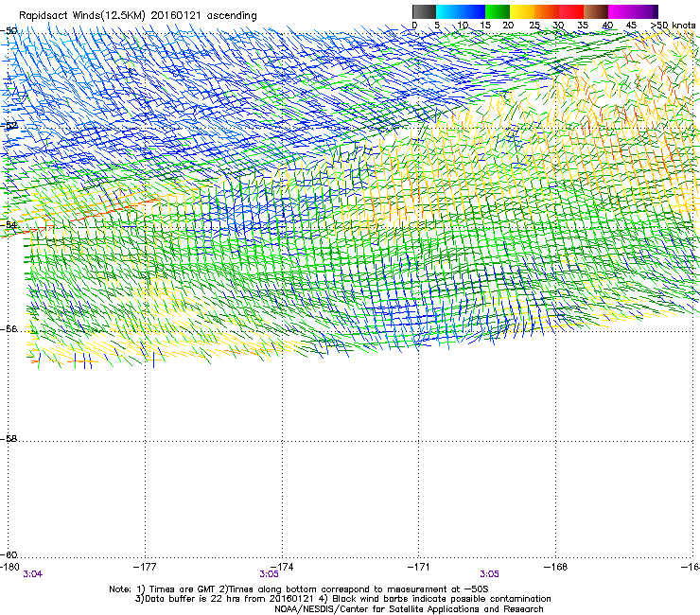Click the orange 25-30 knots legend swatch
The height and width of the screenshot is (615, 700).
(x=547, y=11)
